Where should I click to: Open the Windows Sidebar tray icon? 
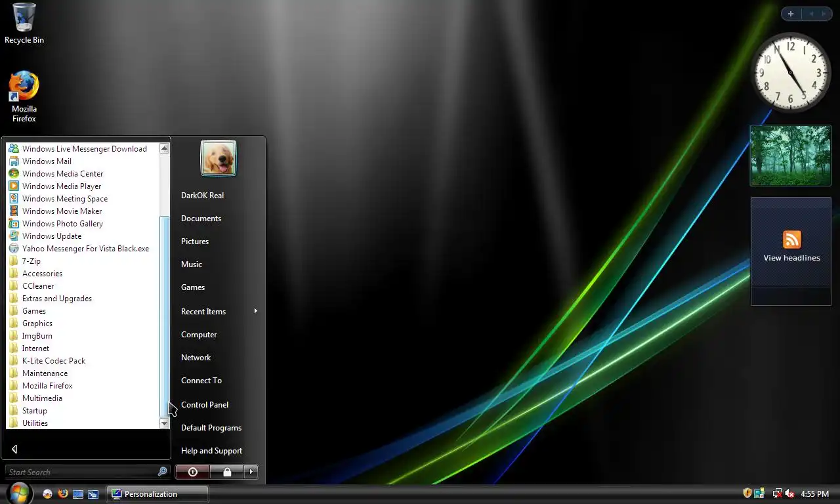pos(759,493)
